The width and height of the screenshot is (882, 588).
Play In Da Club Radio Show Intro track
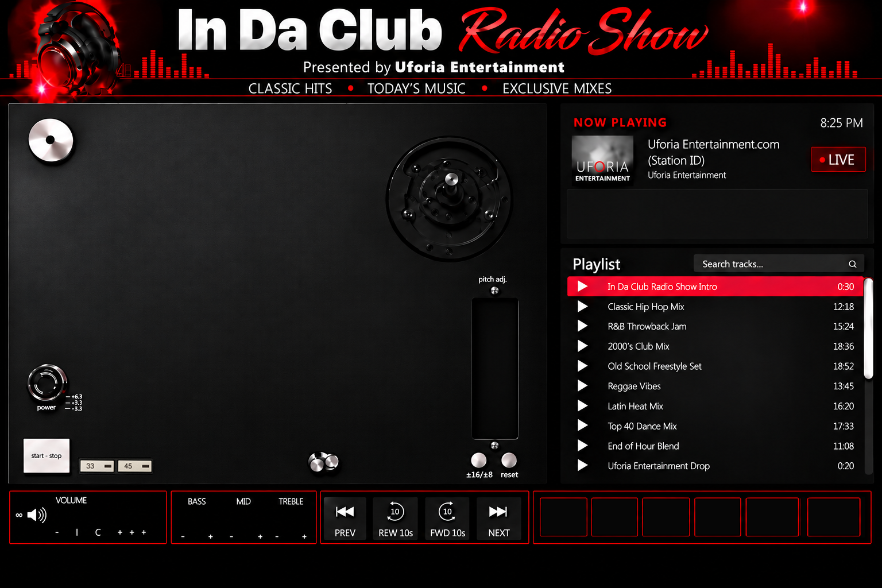[582, 287]
